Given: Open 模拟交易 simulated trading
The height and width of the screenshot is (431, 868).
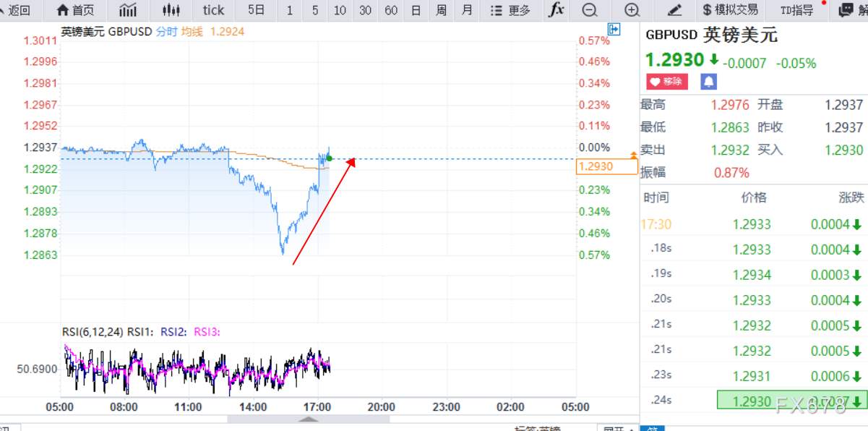Looking at the screenshot, I should point(731,10).
